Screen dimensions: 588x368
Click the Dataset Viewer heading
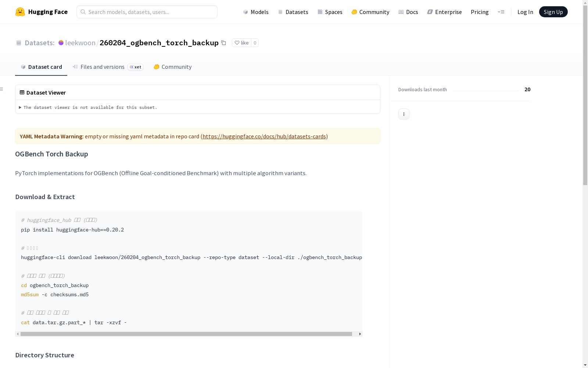[x=46, y=92]
